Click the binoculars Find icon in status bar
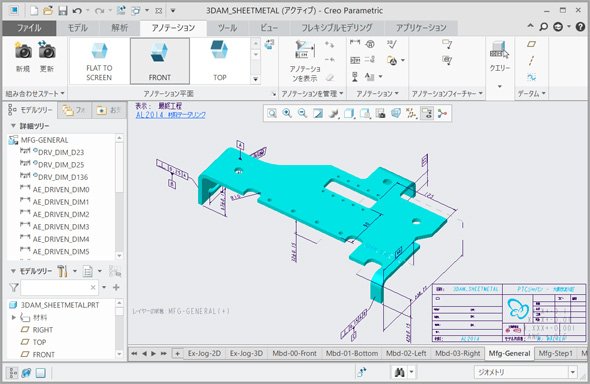This screenshot has height=384, width=590. point(400,372)
